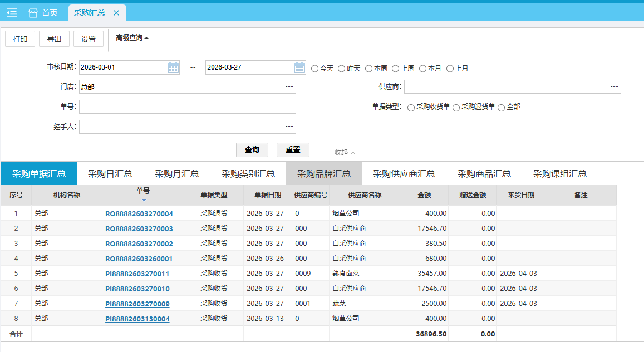Screen dimensions: 644x352
Task: Choose the 采购退货单 document type
Action: coord(456,107)
